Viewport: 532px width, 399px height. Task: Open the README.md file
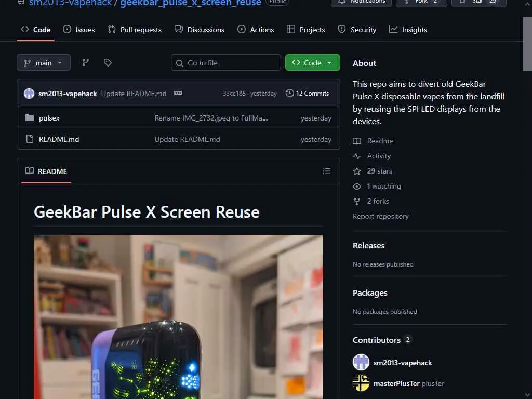59,139
